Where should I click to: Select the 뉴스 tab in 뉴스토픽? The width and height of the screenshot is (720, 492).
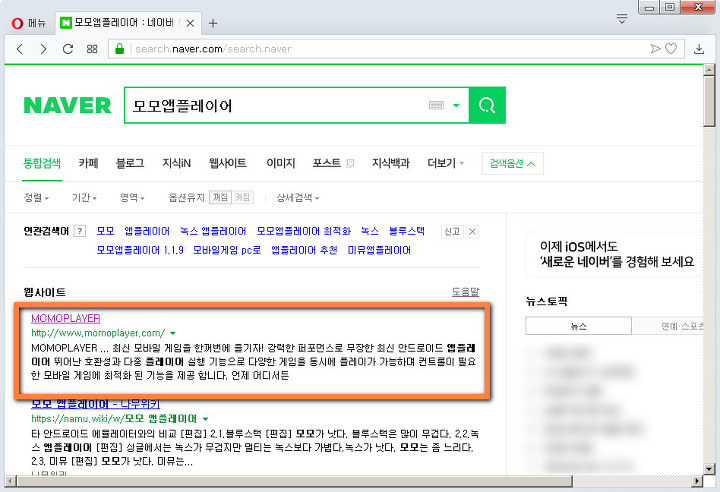579,326
